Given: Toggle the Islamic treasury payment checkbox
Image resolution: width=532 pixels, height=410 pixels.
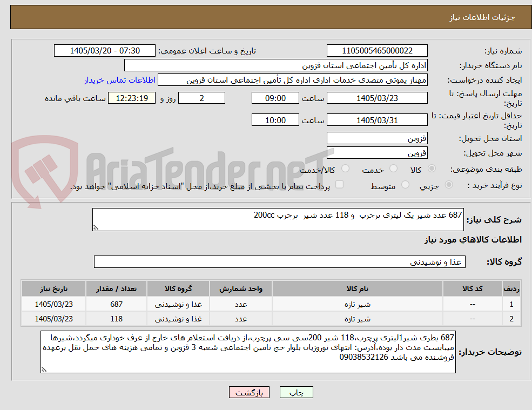Looking at the screenshot, I should (x=339, y=184).
